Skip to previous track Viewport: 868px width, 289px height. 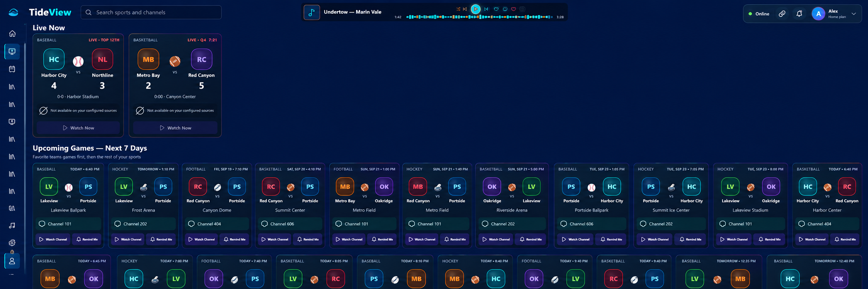point(465,9)
